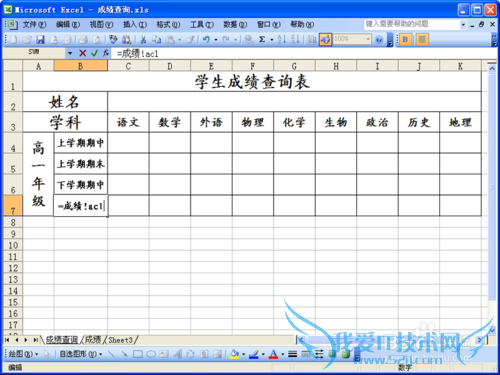Confirm the formula with green checkmark

(94, 53)
